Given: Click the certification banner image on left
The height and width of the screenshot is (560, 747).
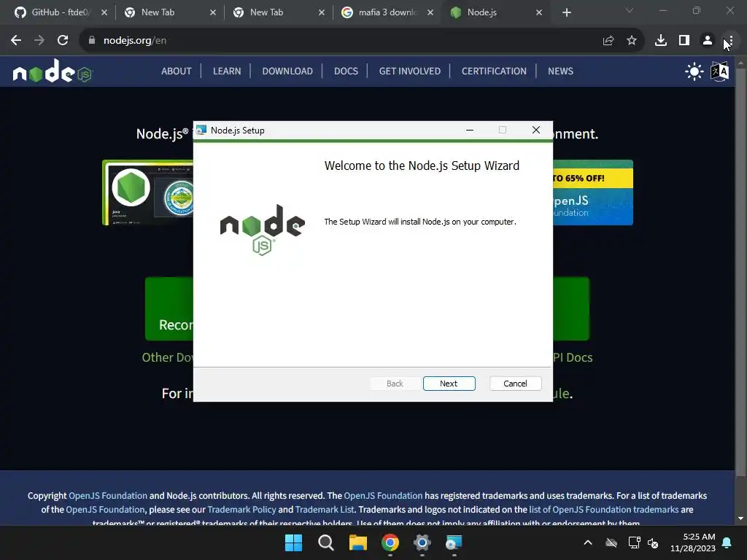Looking at the screenshot, I should click(x=147, y=192).
